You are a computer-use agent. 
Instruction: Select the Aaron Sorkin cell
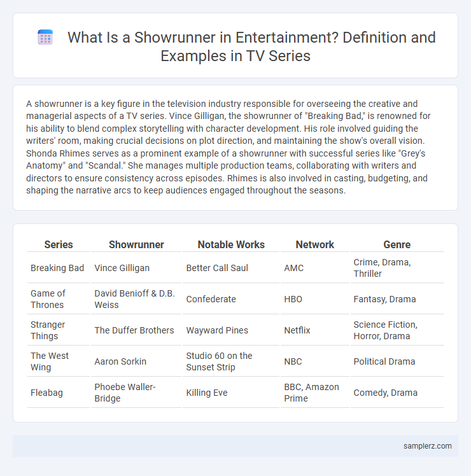pos(136,361)
